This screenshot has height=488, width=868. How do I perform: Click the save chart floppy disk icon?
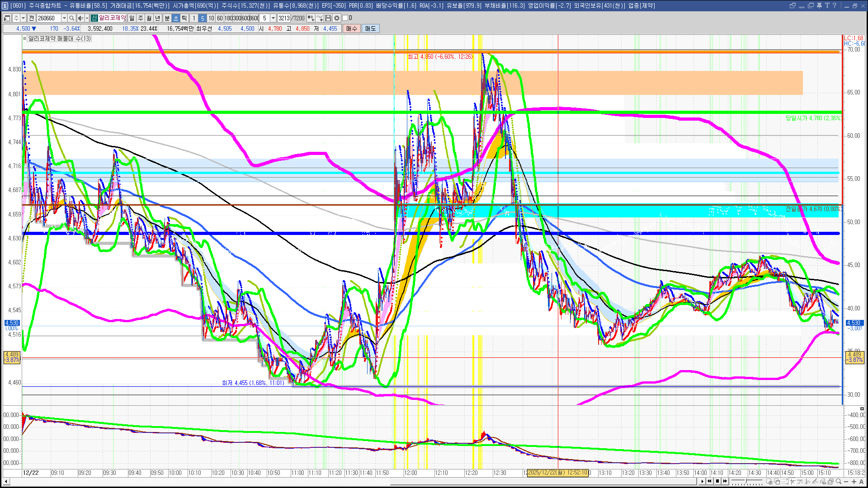[328, 18]
